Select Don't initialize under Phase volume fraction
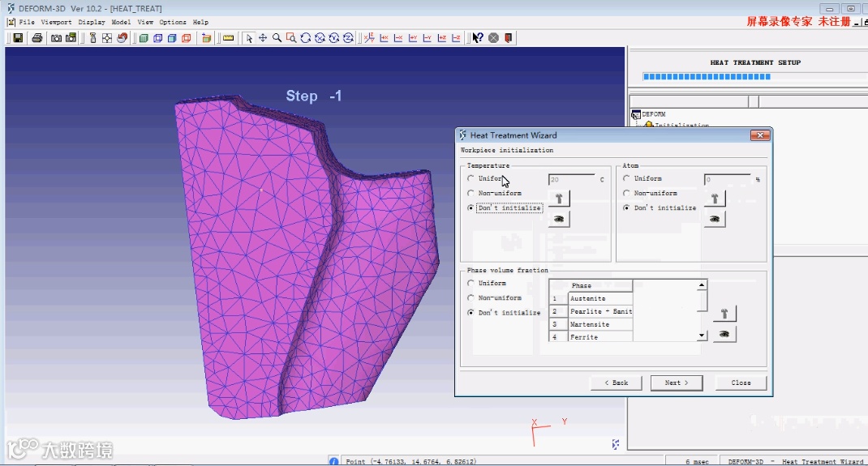 [x=471, y=312]
